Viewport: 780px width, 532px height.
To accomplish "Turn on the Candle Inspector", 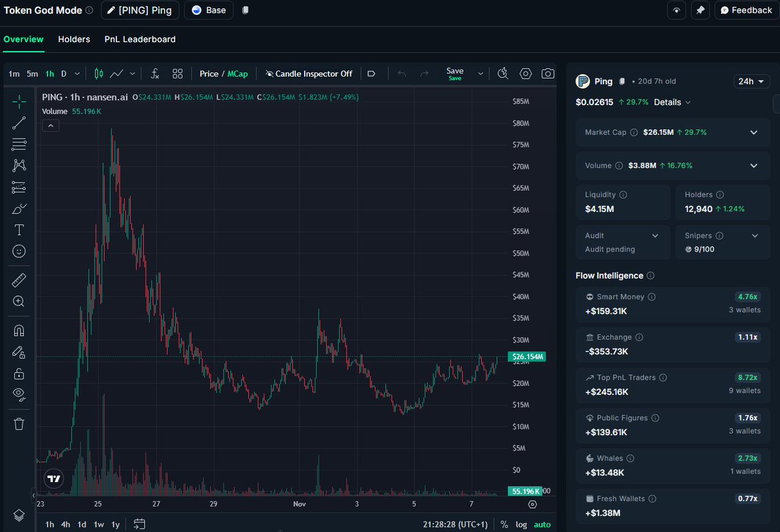I will click(x=309, y=73).
